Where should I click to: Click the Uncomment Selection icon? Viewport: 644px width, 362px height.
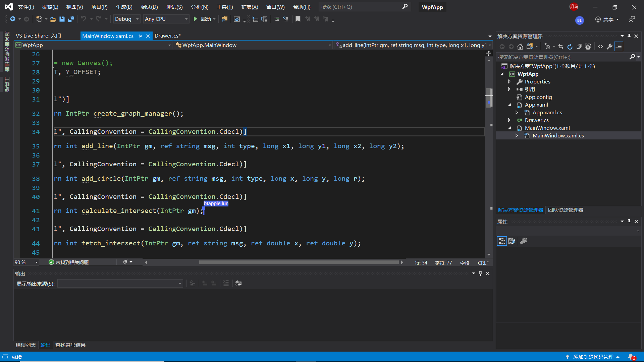tap(285, 19)
